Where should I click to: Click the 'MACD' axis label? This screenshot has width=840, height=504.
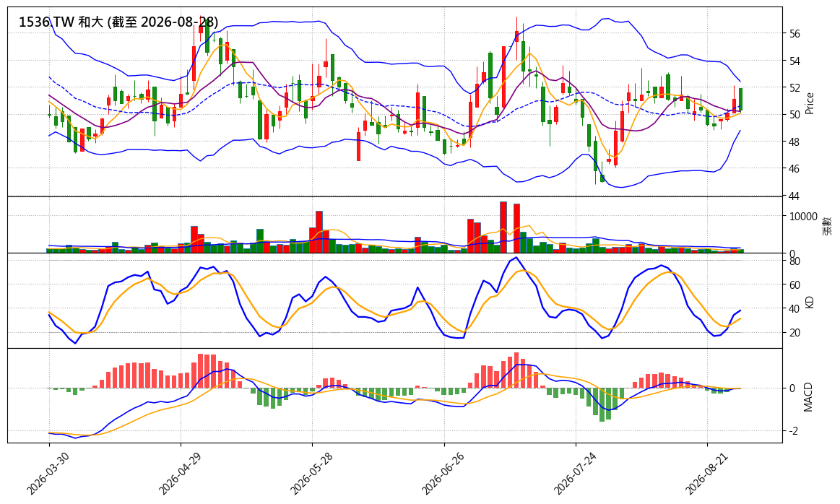[808, 397]
